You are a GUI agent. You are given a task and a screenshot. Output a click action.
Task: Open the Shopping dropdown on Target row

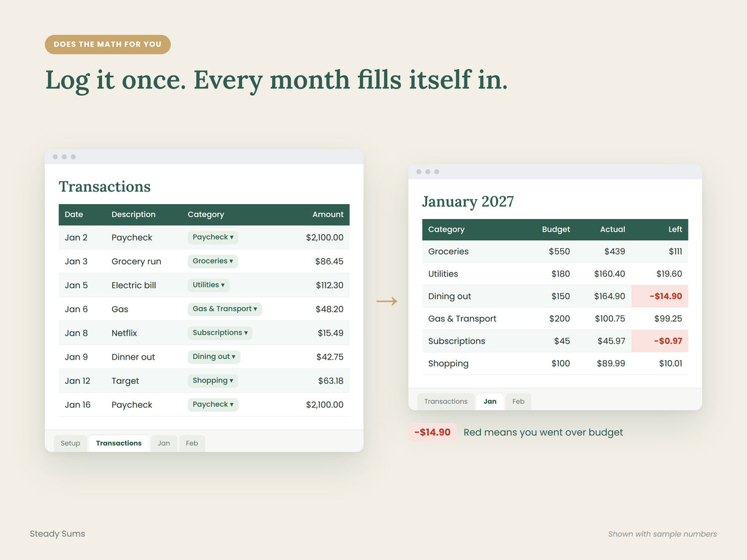[x=213, y=381]
